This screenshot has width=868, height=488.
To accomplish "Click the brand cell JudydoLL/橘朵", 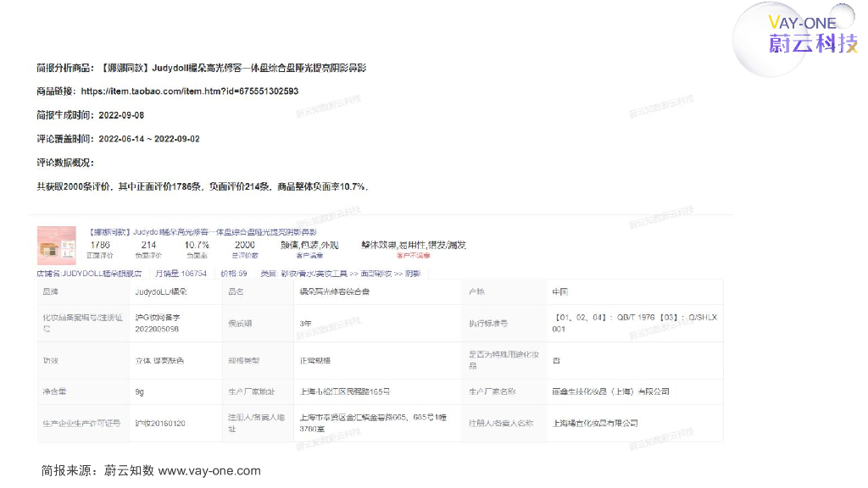I will click(176, 291).
